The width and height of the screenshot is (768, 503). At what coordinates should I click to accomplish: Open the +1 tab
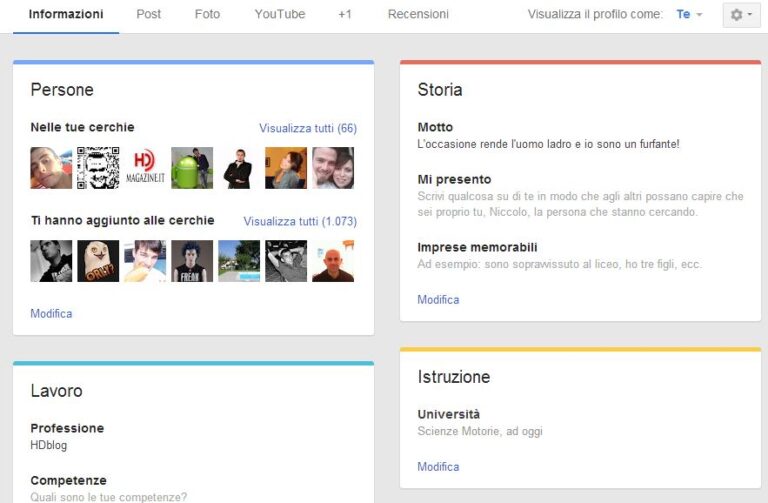[345, 15]
